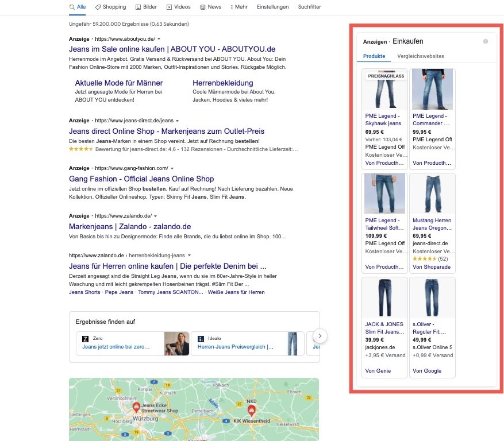
Task: Switch to the Shopping tab
Action: click(x=110, y=7)
